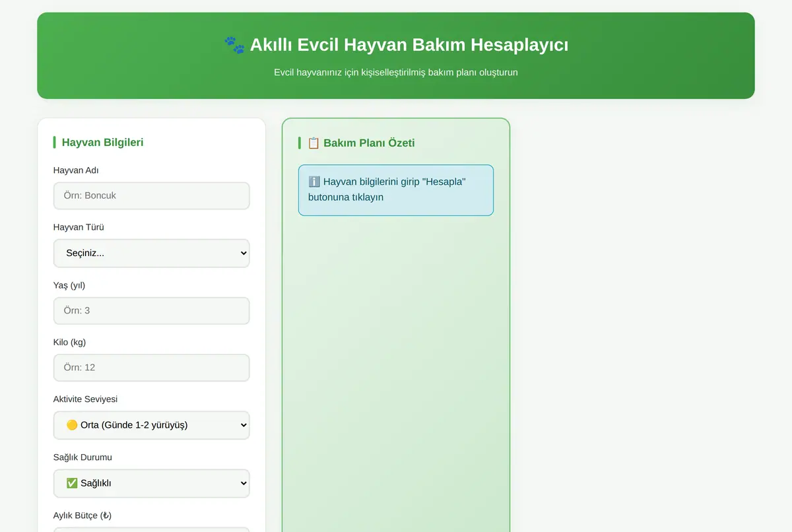792x532 pixels.
Task: Click the paw icon in the header
Action: pos(234,45)
